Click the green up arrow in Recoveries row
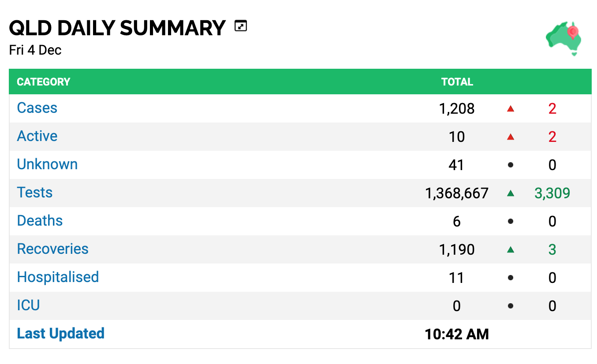The image size is (597, 364). 511,249
